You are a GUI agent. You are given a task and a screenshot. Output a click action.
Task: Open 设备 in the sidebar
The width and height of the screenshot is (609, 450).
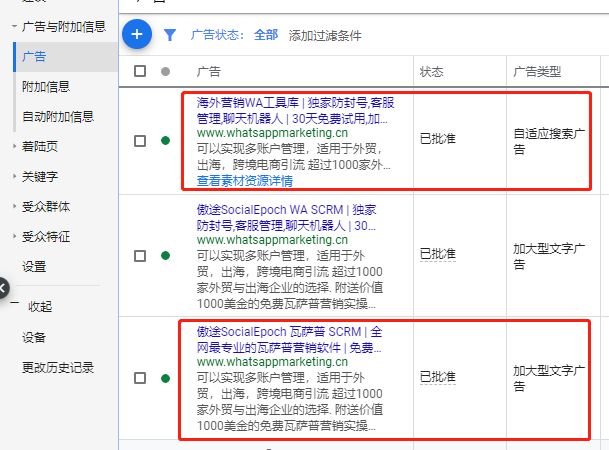pos(34,337)
